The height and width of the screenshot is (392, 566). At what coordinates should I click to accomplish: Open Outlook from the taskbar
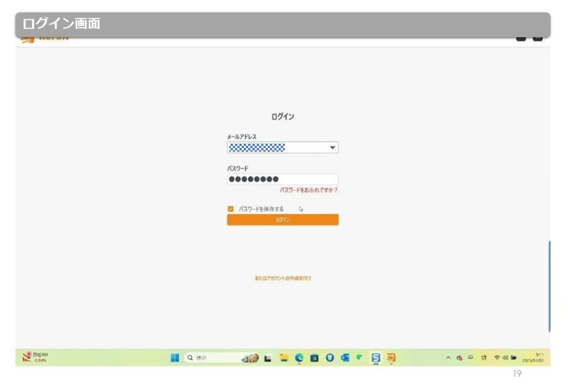pos(345,358)
